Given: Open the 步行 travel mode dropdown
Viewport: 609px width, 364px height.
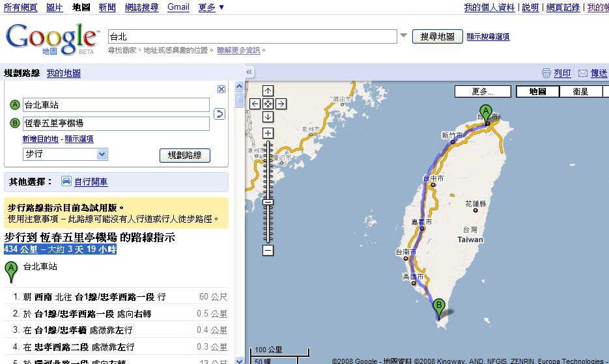Looking at the screenshot, I should (x=102, y=154).
